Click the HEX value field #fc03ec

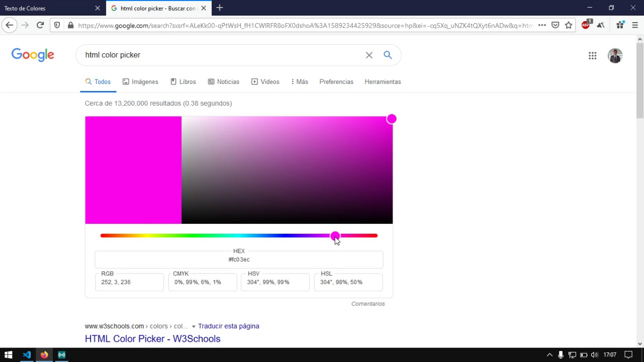(x=239, y=259)
